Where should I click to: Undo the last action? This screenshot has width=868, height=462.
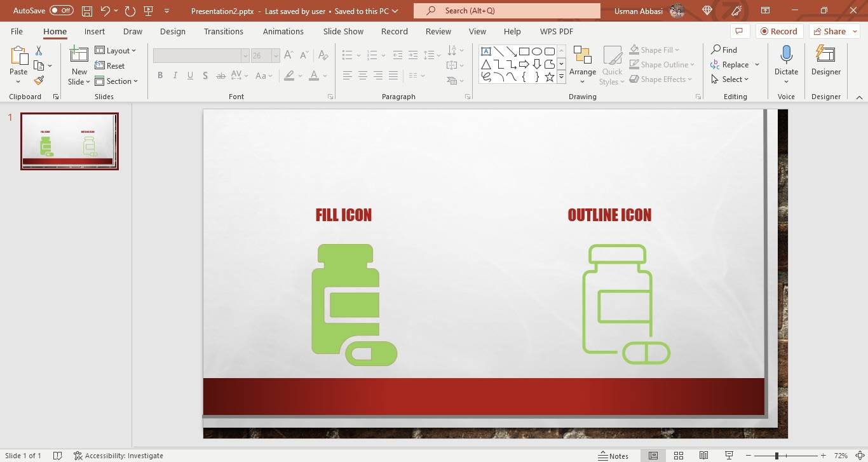(x=105, y=11)
